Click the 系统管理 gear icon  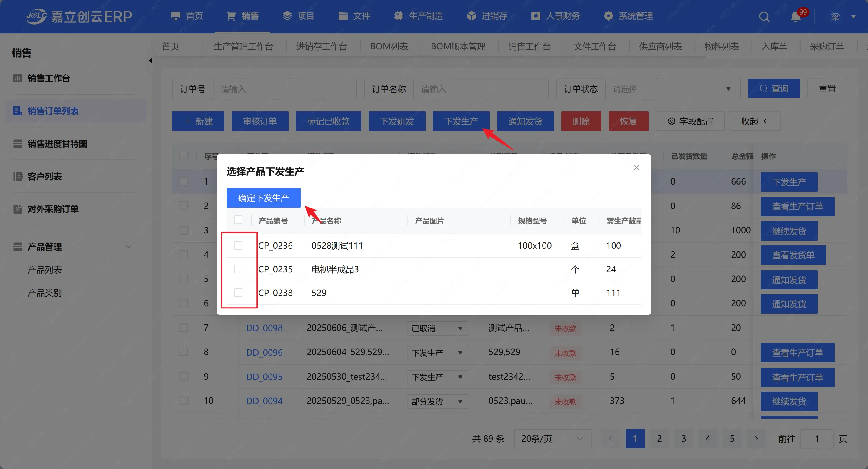[608, 16]
